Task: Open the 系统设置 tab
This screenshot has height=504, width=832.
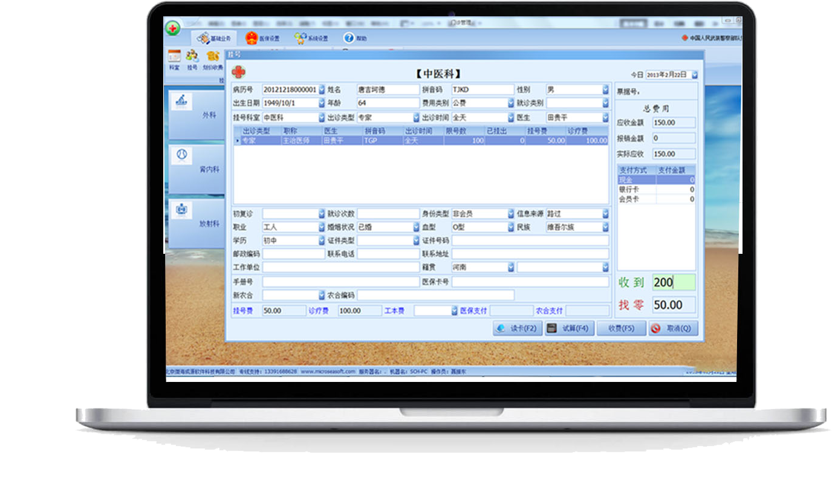Action: point(311,38)
